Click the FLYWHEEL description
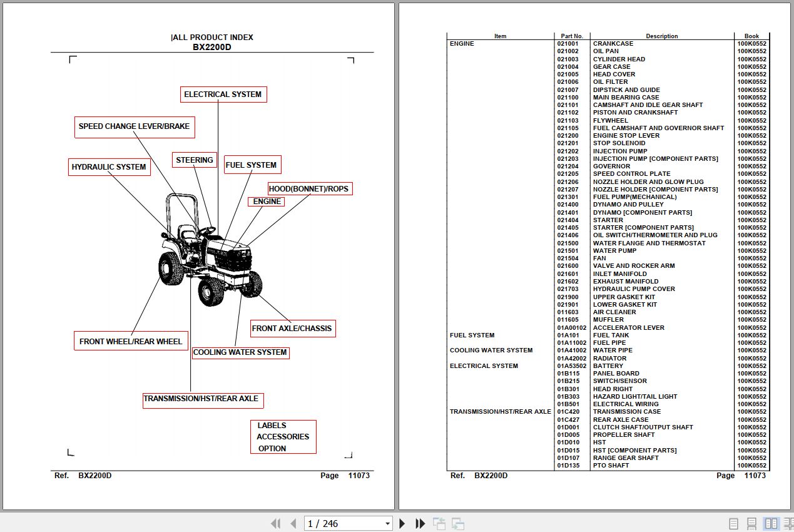 611,120
